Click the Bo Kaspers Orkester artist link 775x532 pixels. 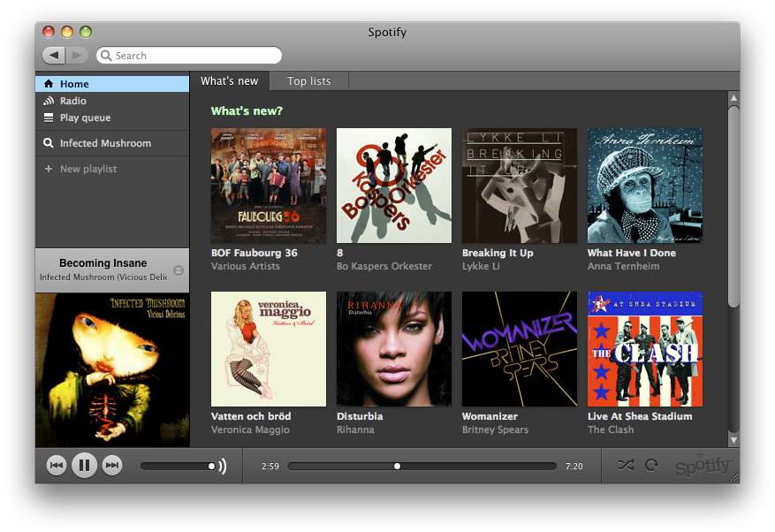pos(384,266)
